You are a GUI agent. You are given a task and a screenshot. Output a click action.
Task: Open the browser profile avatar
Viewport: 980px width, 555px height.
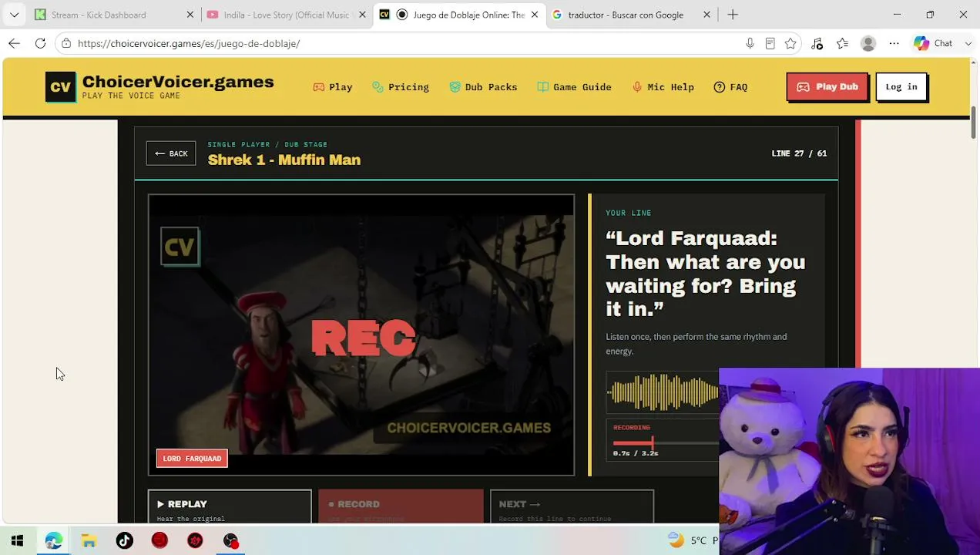tap(868, 43)
